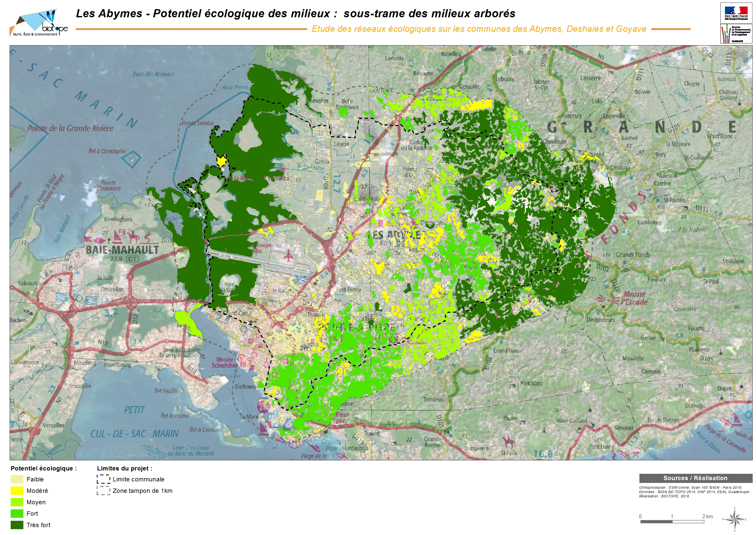Viewport: 756px width, 535px height.
Task: Click the Limite communale dashed legend box
Action: click(x=103, y=479)
